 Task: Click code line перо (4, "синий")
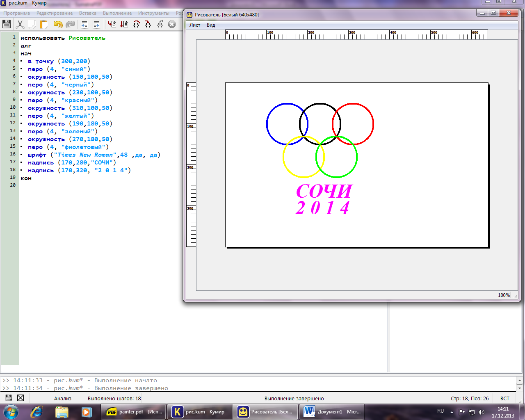tap(59, 69)
